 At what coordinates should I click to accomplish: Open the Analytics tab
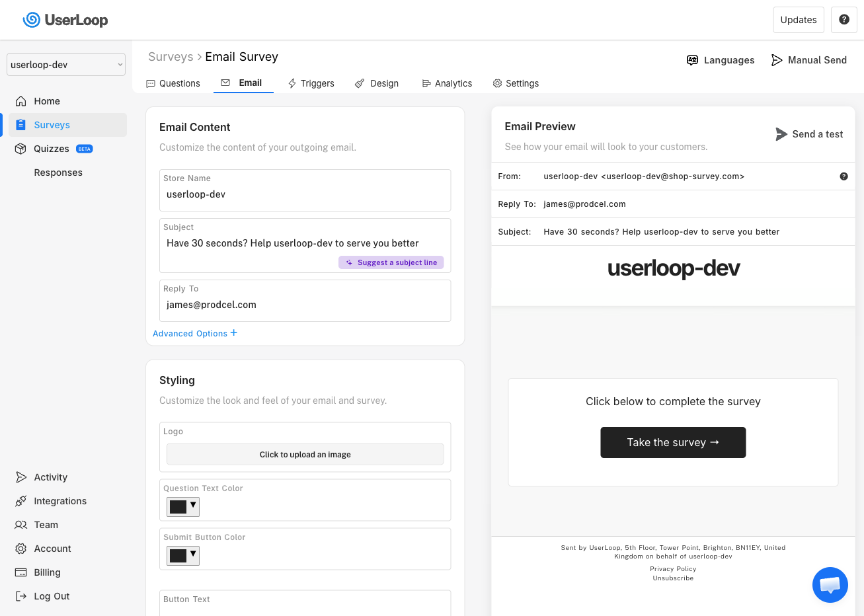446,83
